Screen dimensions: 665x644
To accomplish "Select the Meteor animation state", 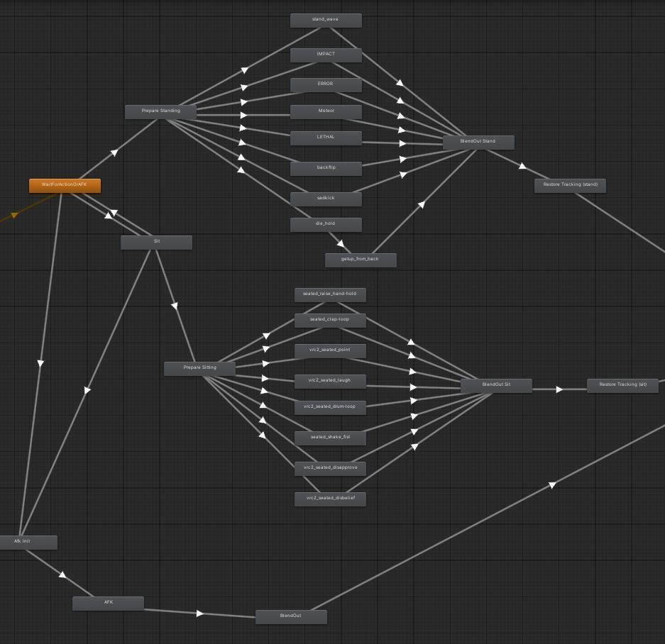I will point(326,111).
